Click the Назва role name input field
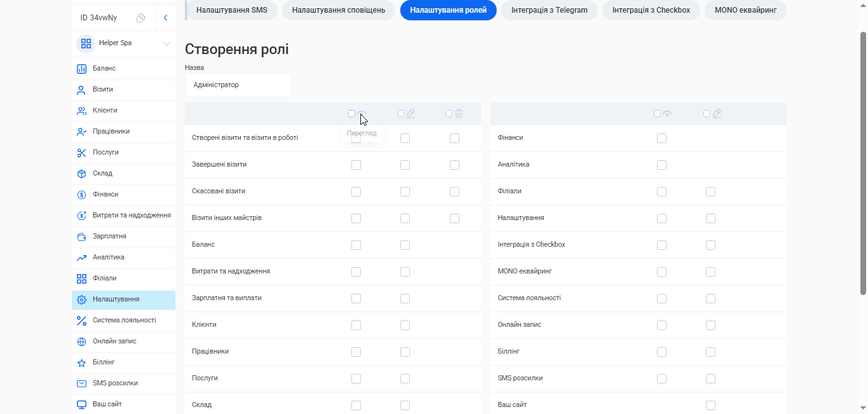Screen dimensions: 868x414 click(x=238, y=85)
